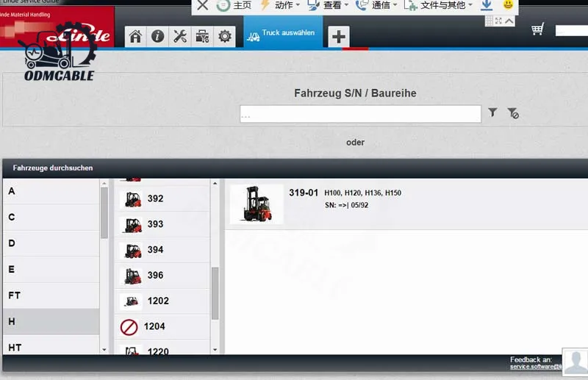Select category HT in vehicle list
The image size is (588, 380).
(x=51, y=345)
